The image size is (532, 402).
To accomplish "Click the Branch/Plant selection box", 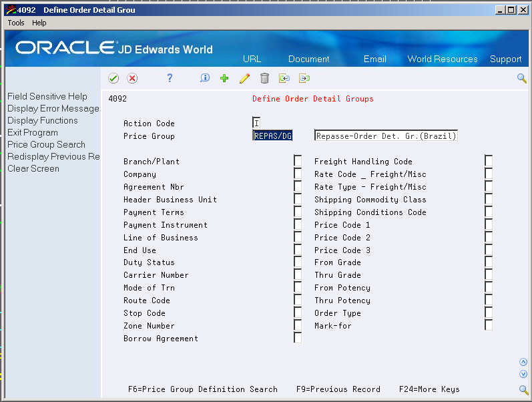I will tap(298, 160).
